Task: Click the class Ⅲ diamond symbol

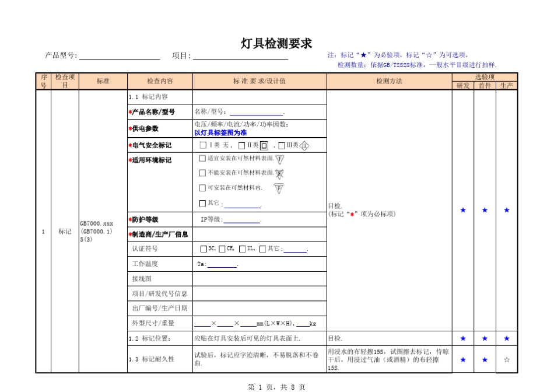Action: 304,146
